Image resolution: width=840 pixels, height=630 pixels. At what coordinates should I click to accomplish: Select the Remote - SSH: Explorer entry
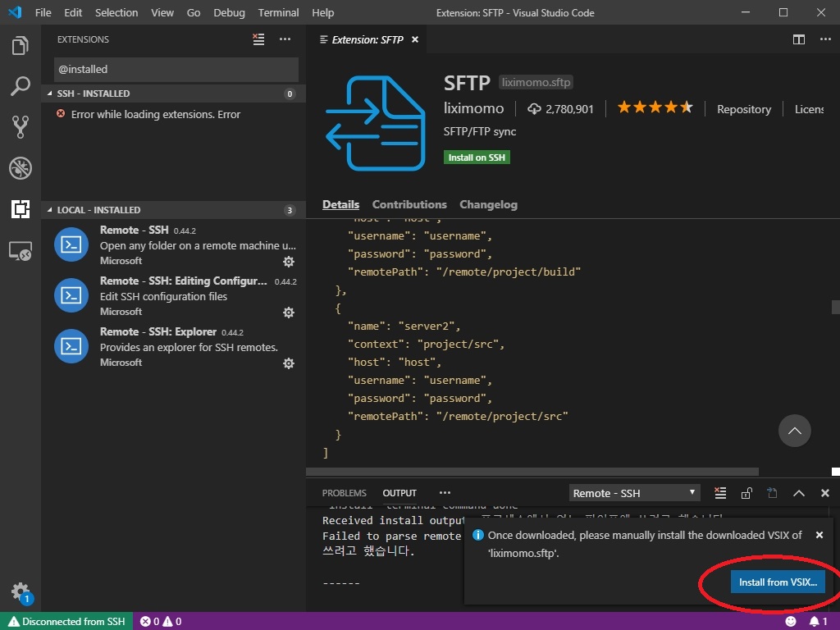point(174,347)
